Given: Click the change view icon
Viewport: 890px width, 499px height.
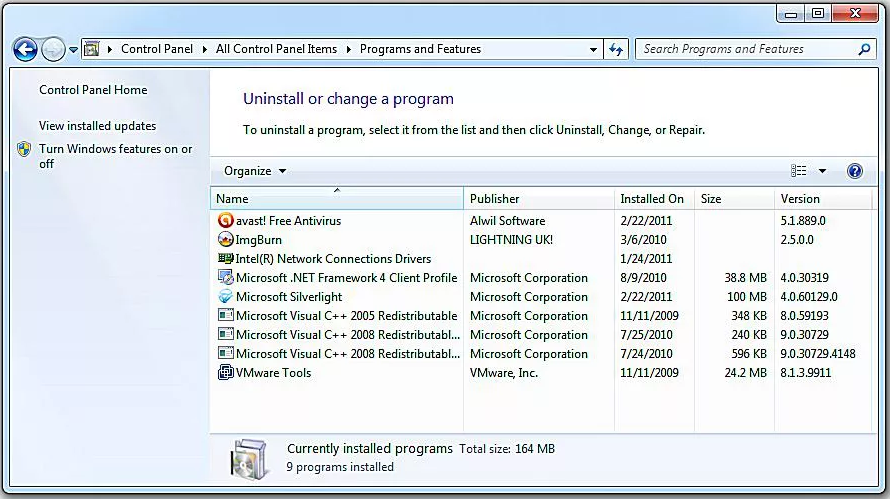Looking at the screenshot, I should pos(799,171).
